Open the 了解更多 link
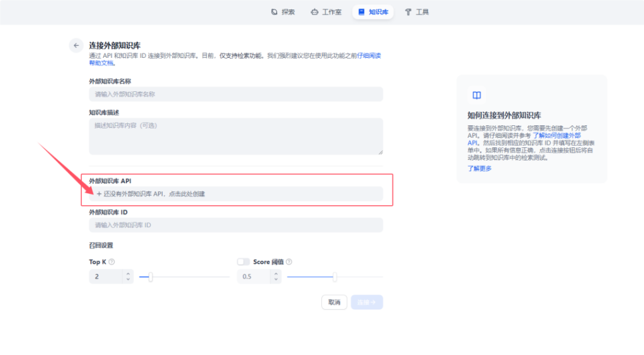Image resolution: width=644 pixels, height=355 pixels. pyautogui.click(x=479, y=169)
